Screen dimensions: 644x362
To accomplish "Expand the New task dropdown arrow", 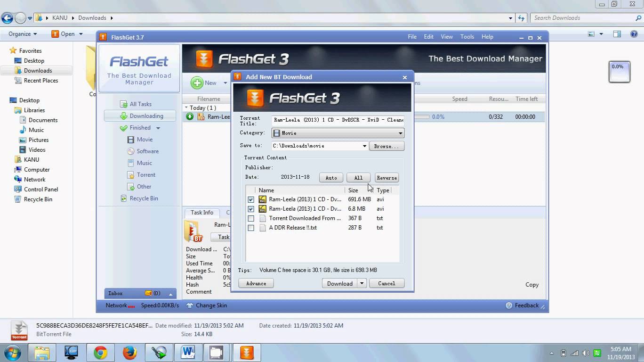I will coord(225,83).
